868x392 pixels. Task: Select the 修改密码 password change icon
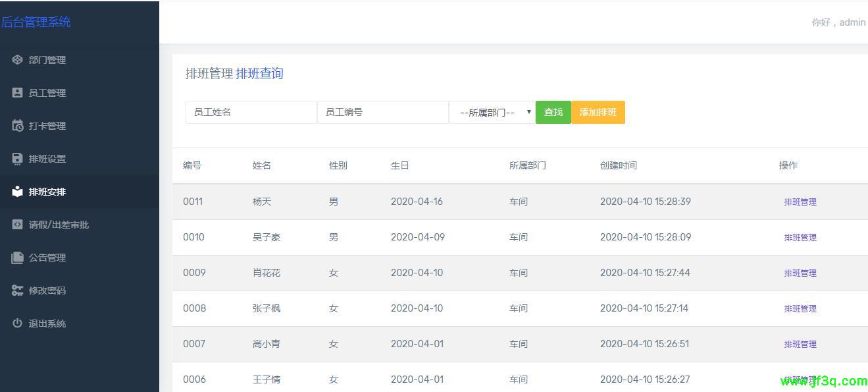[18, 290]
